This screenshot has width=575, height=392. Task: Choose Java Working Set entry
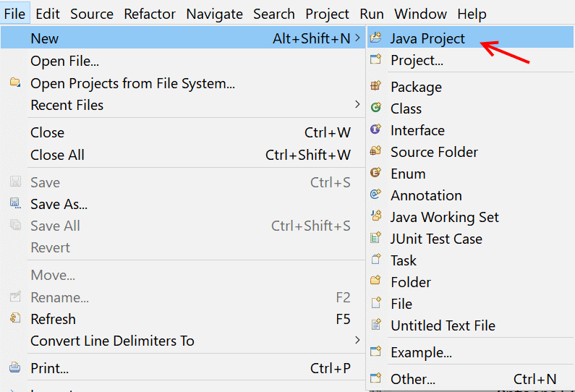[470, 217]
